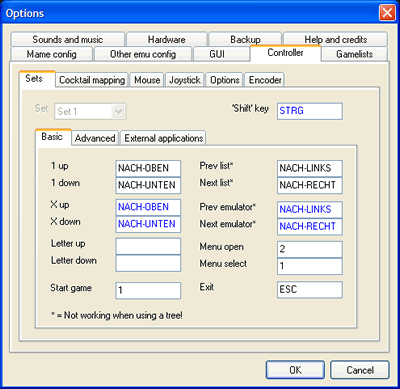Open the Help and credits tab
400x389 pixels.
coord(335,39)
